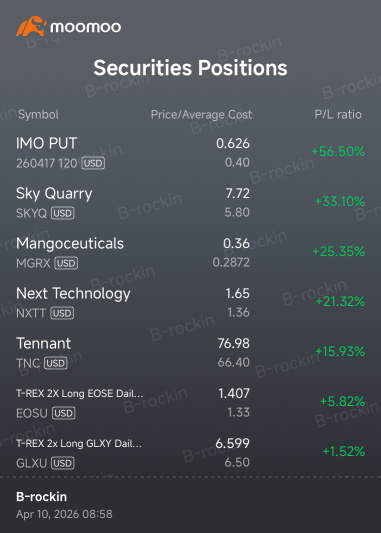Select the Price/Average Cost column header
The width and height of the screenshot is (381, 533).
(201, 115)
